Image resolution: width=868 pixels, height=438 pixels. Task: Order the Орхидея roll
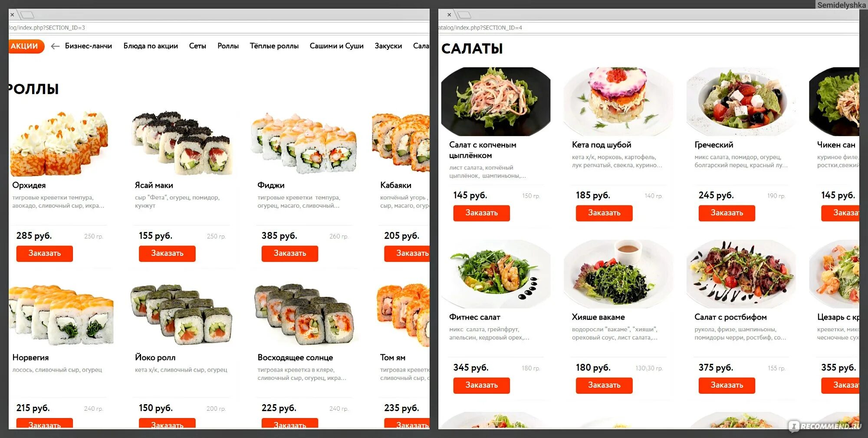tap(45, 253)
